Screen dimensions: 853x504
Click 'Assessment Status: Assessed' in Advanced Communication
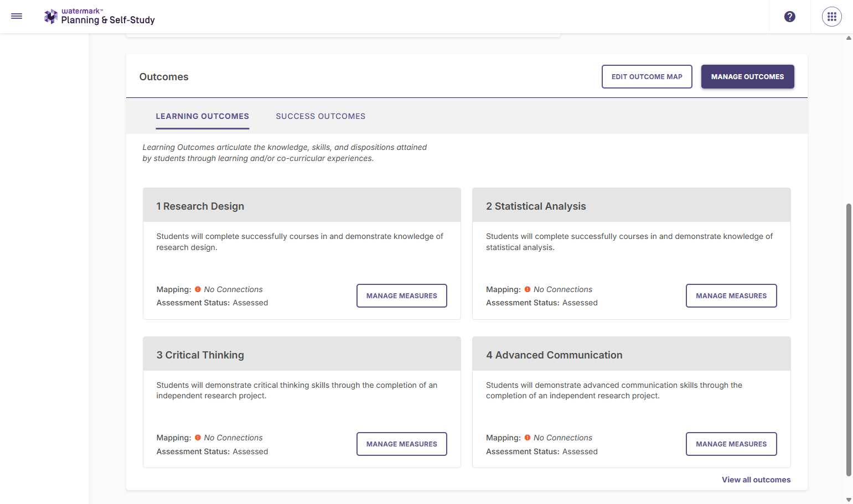(x=542, y=451)
